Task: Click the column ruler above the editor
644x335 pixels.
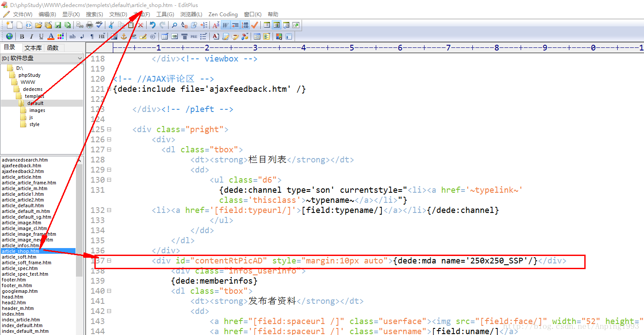Action: 378,47
